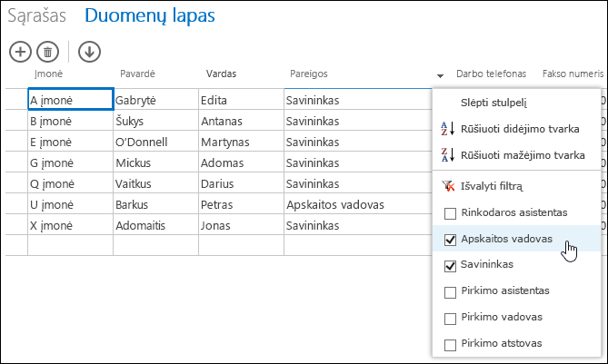Check the Pirkimo vadovas checkbox
The height and width of the screenshot is (364, 608).
tap(450, 319)
